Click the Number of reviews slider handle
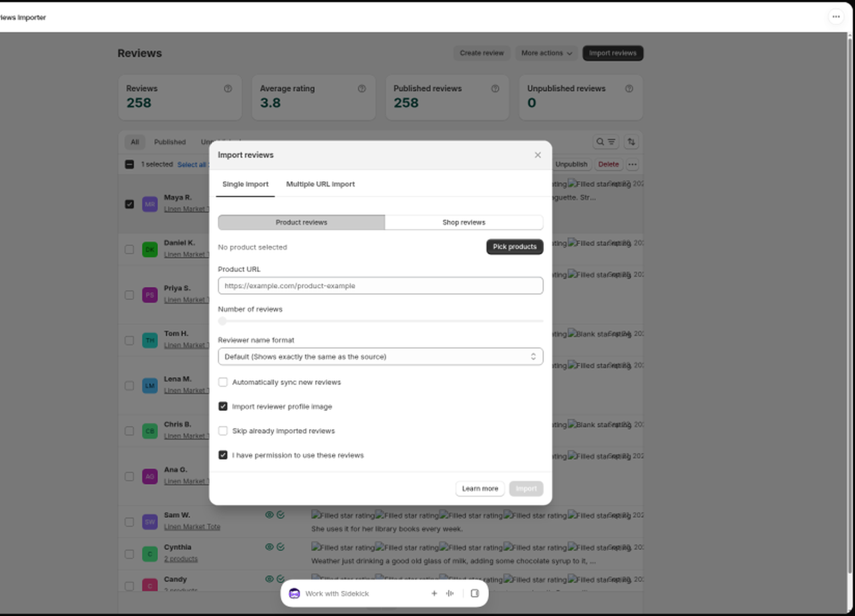The width and height of the screenshot is (855, 616). click(223, 321)
